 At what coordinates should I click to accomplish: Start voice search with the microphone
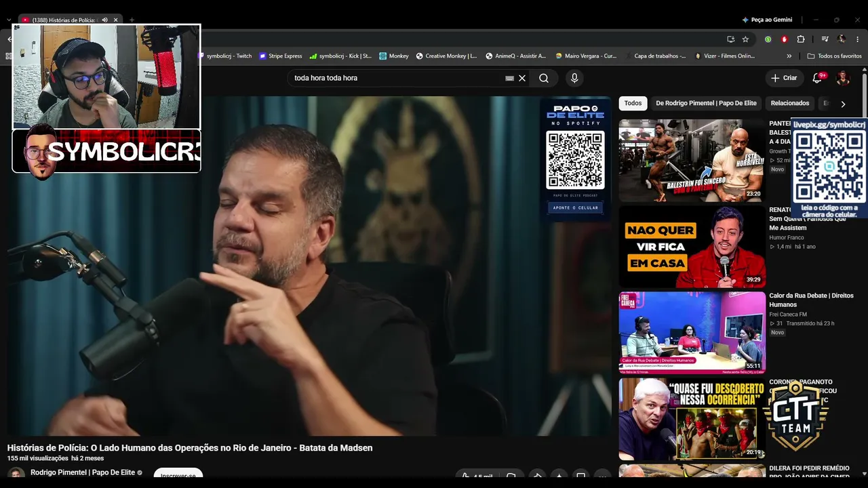tap(574, 78)
